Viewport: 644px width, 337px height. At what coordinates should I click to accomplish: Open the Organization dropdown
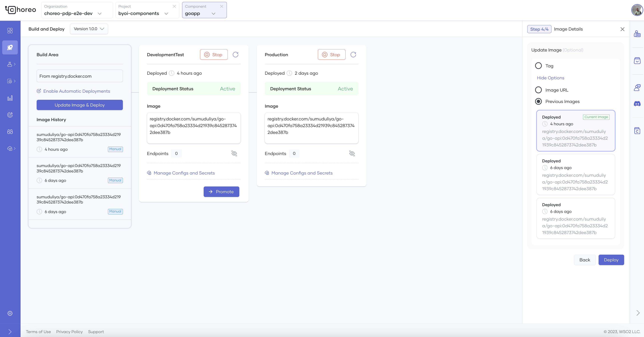[x=77, y=10]
